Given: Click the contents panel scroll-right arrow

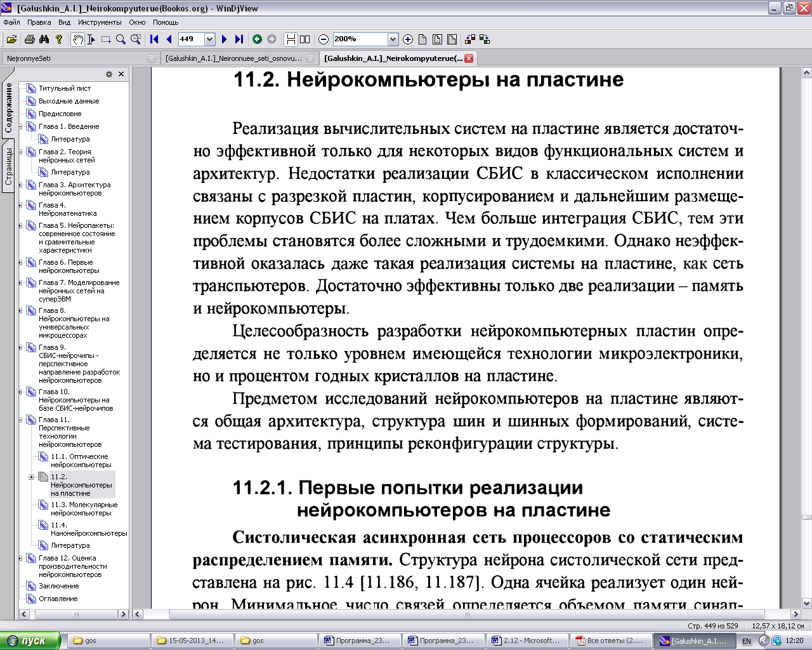Looking at the screenshot, I should [x=124, y=614].
